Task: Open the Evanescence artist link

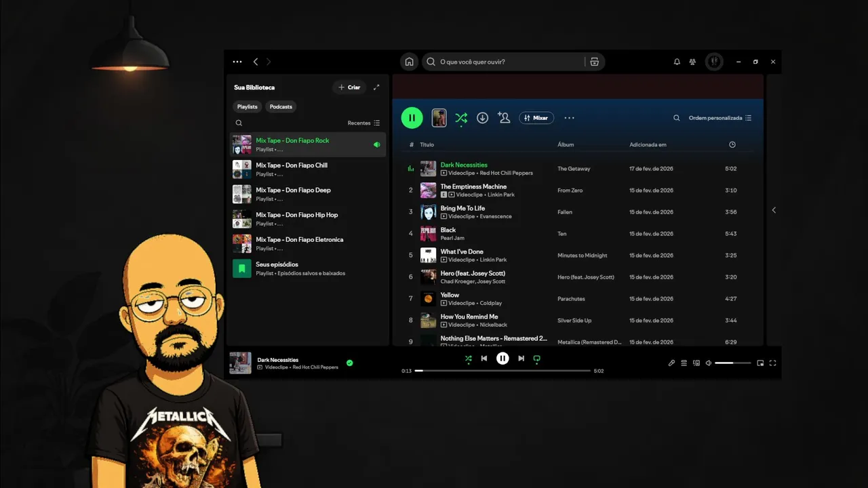Action: point(495,216)
